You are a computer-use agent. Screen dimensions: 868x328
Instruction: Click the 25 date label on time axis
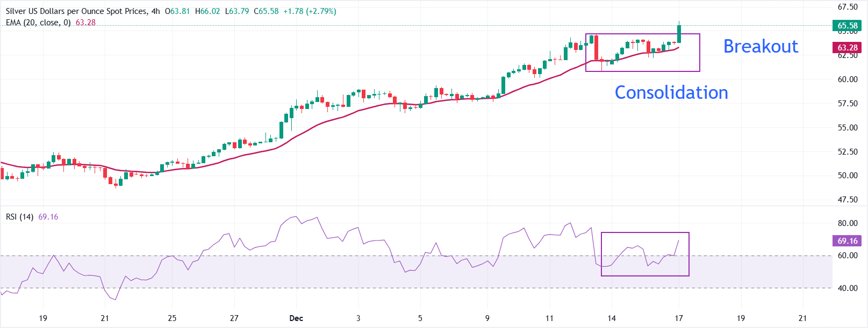pos(172,318)
